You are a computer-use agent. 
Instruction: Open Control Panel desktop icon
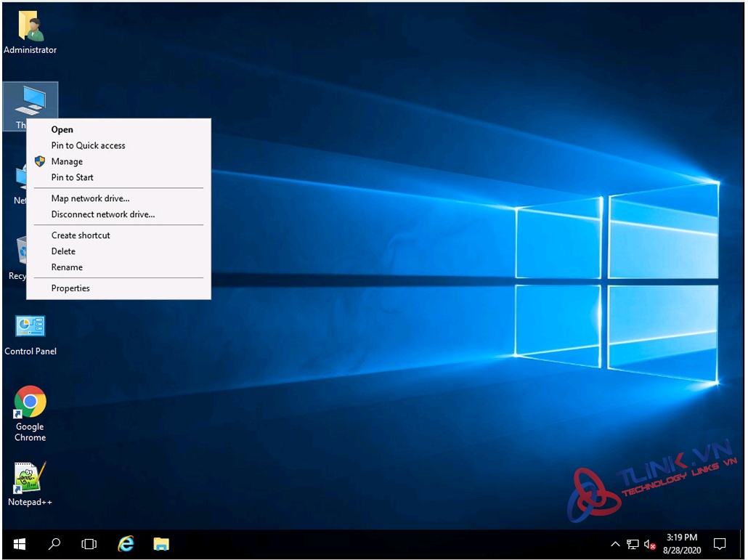30,327
